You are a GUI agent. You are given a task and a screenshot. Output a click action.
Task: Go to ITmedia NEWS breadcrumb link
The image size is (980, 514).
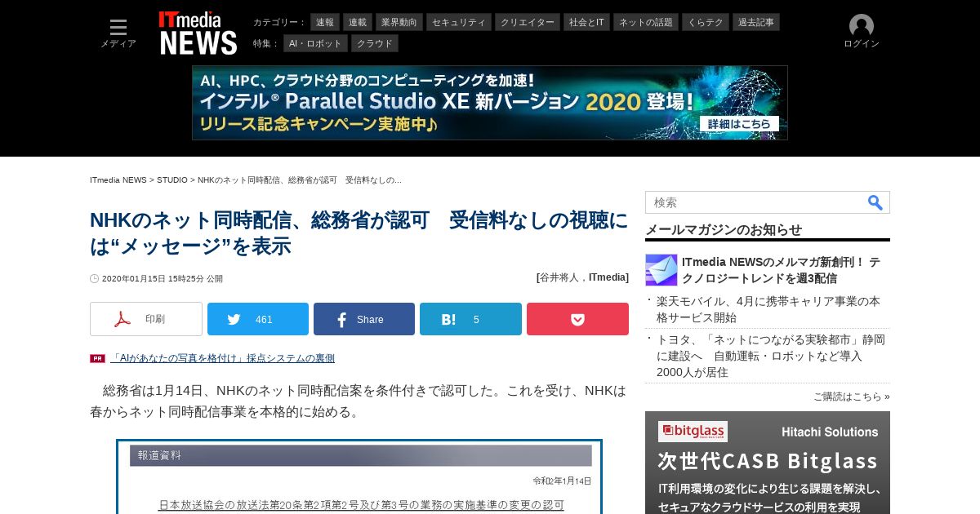[118, 179]
